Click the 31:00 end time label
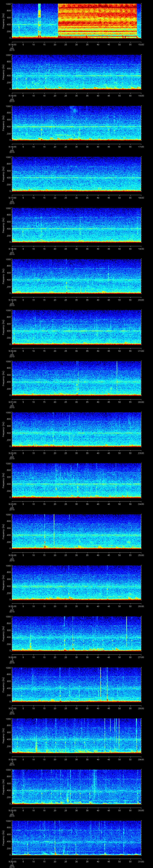The image size is (153, 868). [141, 861]
